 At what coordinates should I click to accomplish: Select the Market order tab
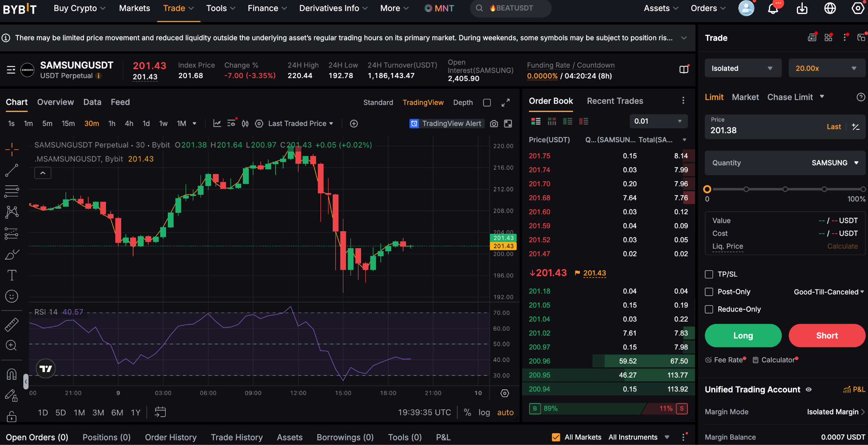click(x=745, y=97)
